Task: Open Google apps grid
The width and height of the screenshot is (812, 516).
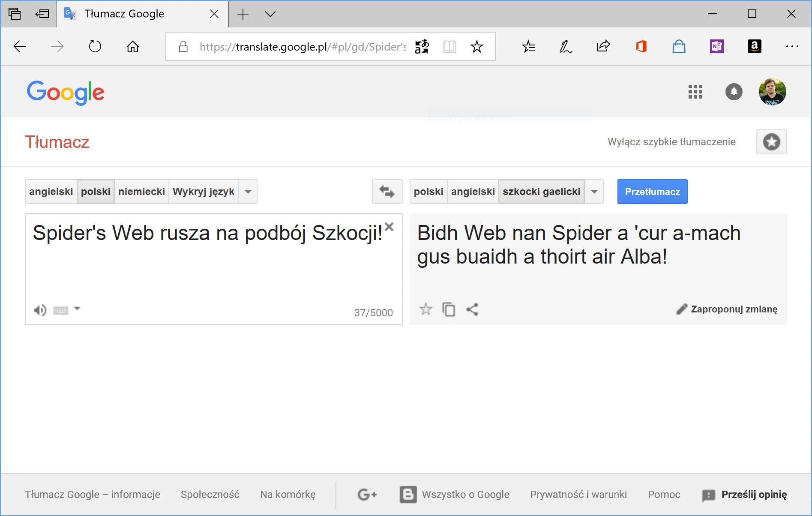Action: point(695,92)
